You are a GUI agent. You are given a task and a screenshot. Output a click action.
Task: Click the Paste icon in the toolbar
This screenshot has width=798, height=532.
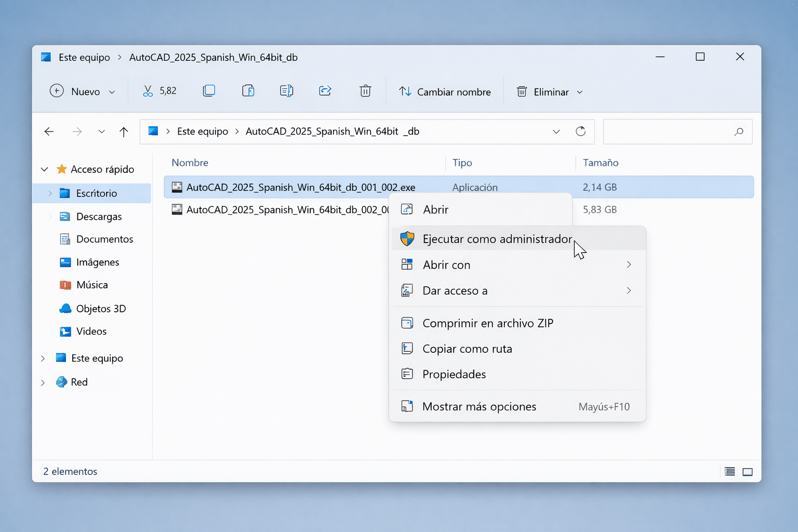[x=248, y=90]
